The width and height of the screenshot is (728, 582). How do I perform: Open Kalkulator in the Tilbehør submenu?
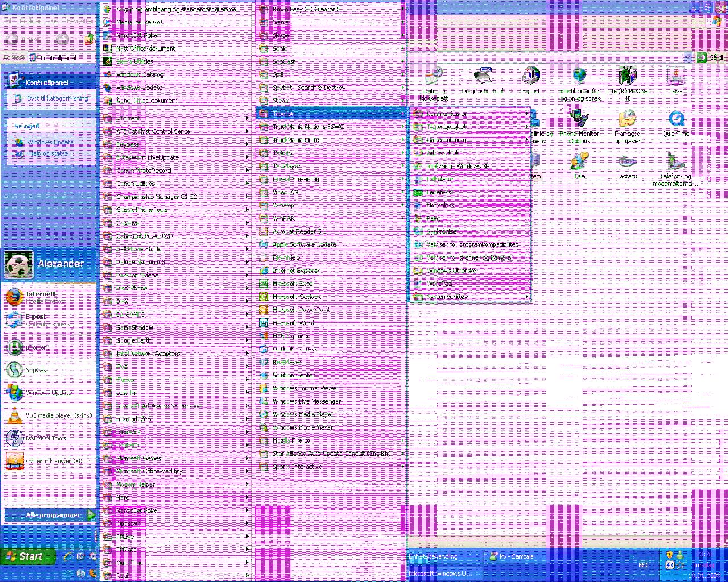pyautogui.click(x=470, y=179)
